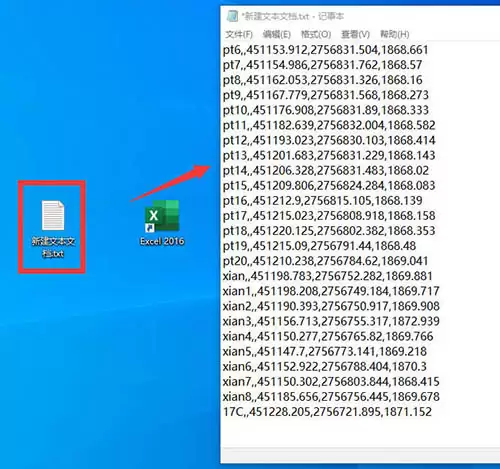
Task: Click in the pt14 text line
Action: (326, 171)
